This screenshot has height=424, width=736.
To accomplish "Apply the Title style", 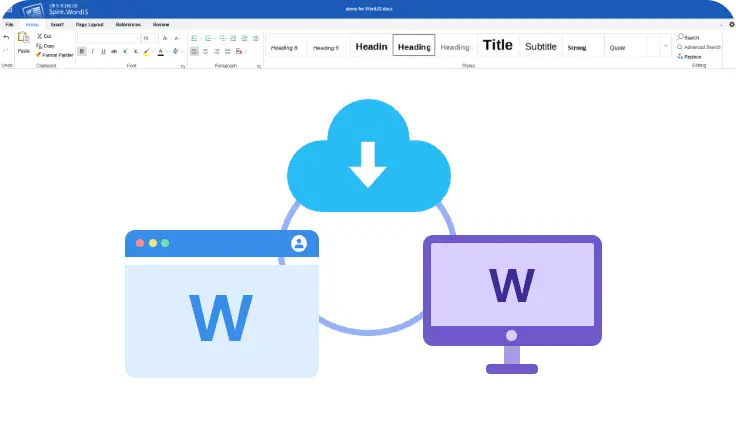I will pos(498,46).
